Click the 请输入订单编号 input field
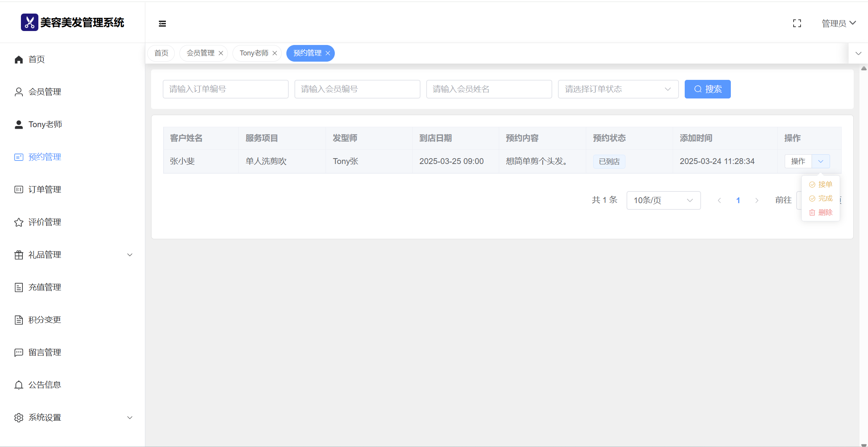Image resolution: width=868 pixels, height=447 pixels. click(226, 89)
